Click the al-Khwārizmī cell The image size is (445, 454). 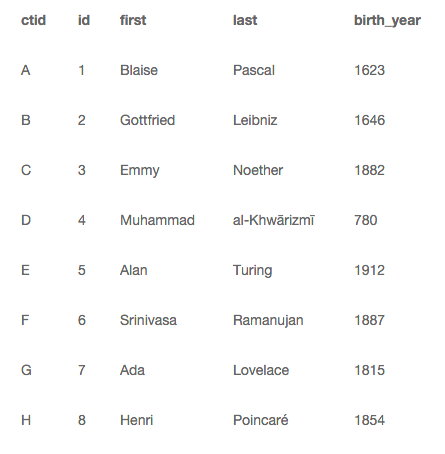274,220
